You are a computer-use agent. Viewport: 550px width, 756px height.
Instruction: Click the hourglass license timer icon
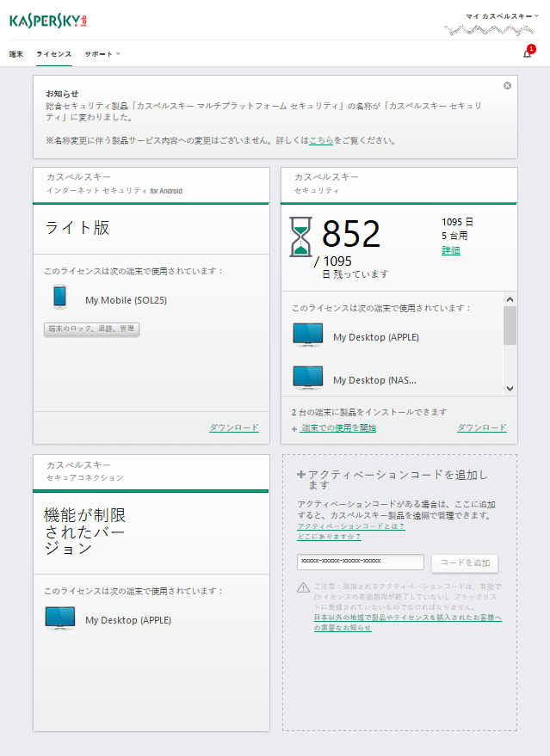coord(300,237)
